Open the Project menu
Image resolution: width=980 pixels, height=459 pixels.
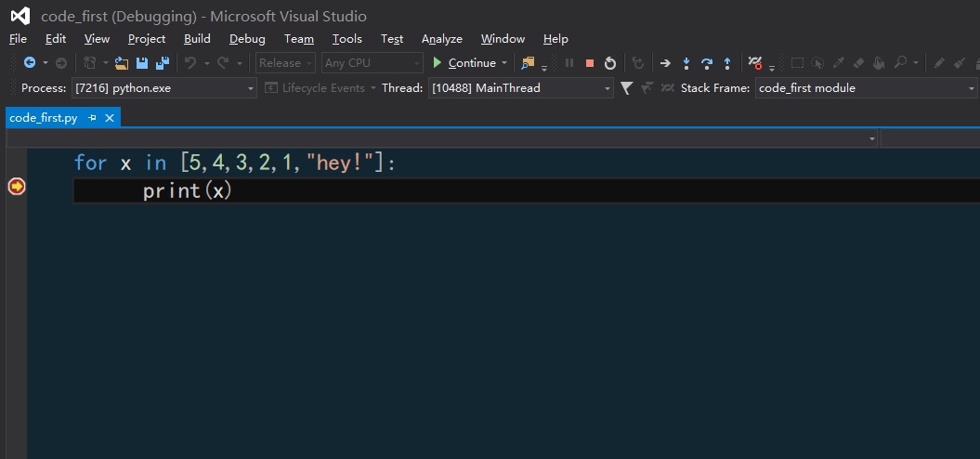tap(147, 39)
